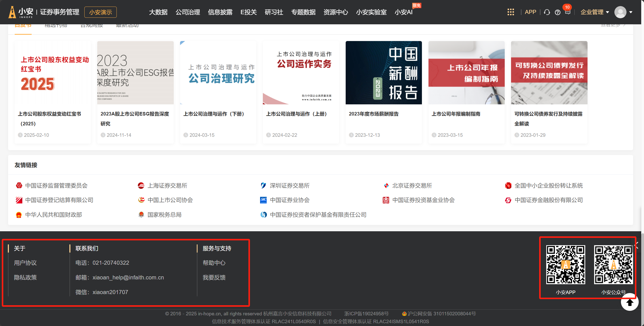Click title 2023年度市场薪酬报告

(x=374, y=114)
